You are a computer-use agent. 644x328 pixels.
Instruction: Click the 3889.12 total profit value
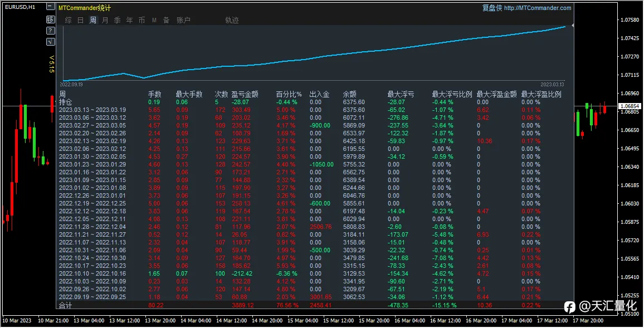click(x=243, y=305)
